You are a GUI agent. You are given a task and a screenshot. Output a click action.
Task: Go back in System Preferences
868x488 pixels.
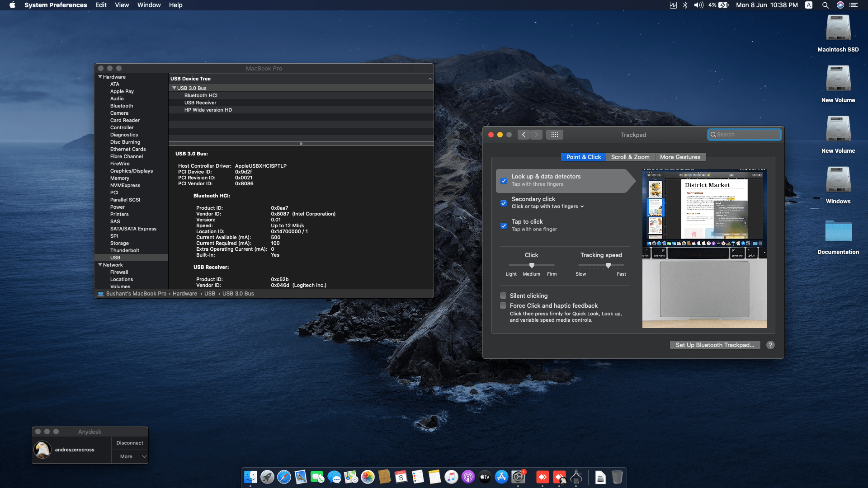[524, 135]
